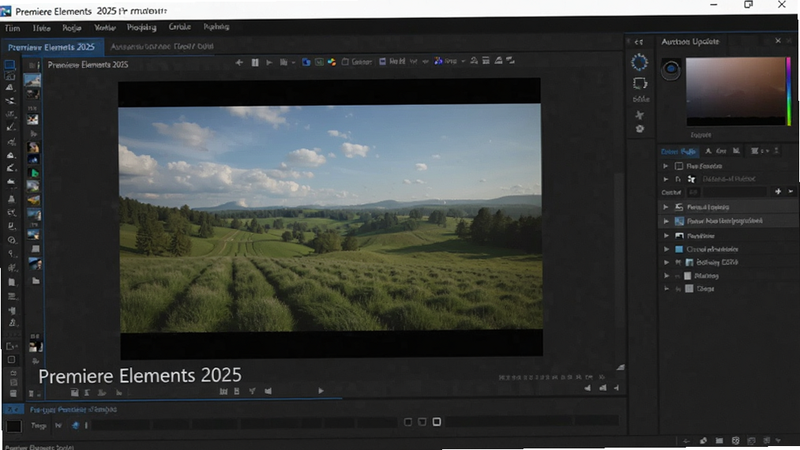Toggle the bright white square checkbox in timeline
The image size is (800, 450).
tap(437, 422)
